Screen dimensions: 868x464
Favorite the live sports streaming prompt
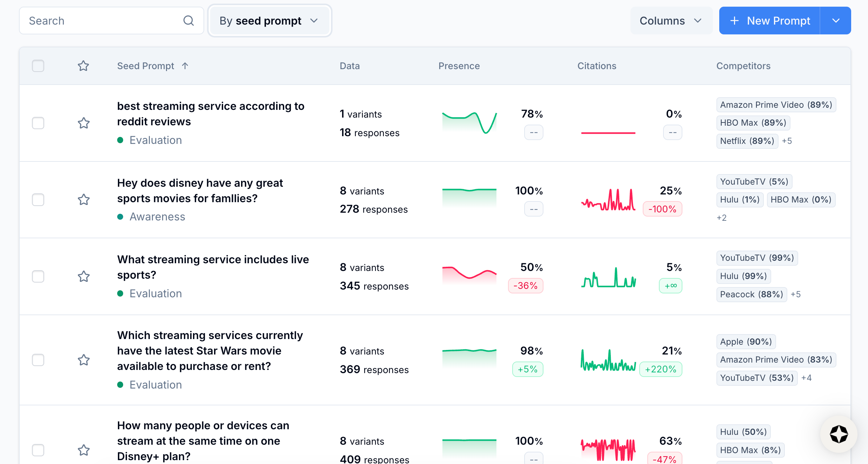(84, 277)
